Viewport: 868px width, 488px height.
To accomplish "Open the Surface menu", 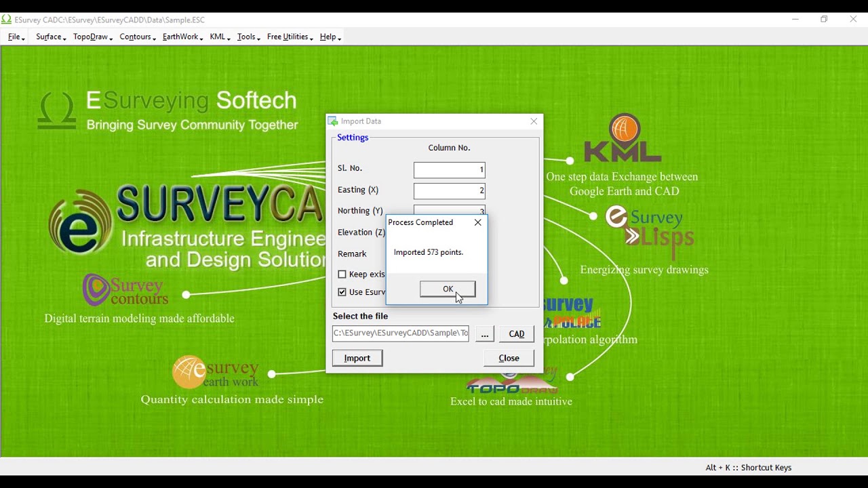I will click(51, 37).
